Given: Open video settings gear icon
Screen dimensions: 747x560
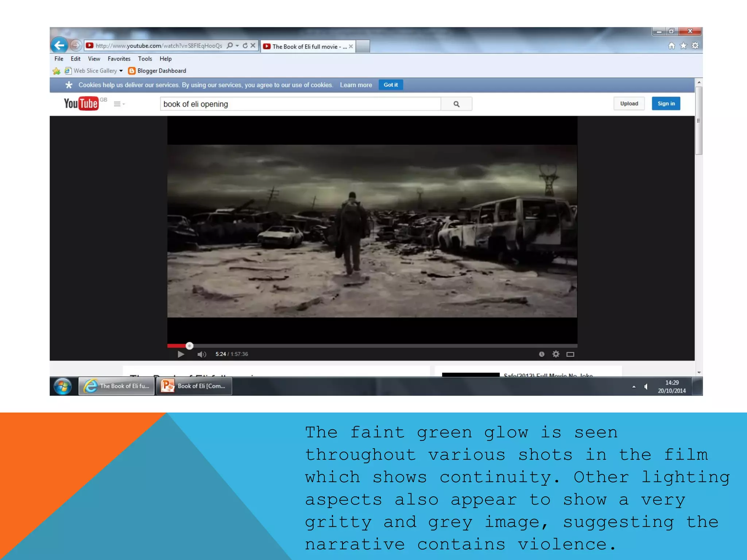Looking at the screenshot, I should (556, 354).
